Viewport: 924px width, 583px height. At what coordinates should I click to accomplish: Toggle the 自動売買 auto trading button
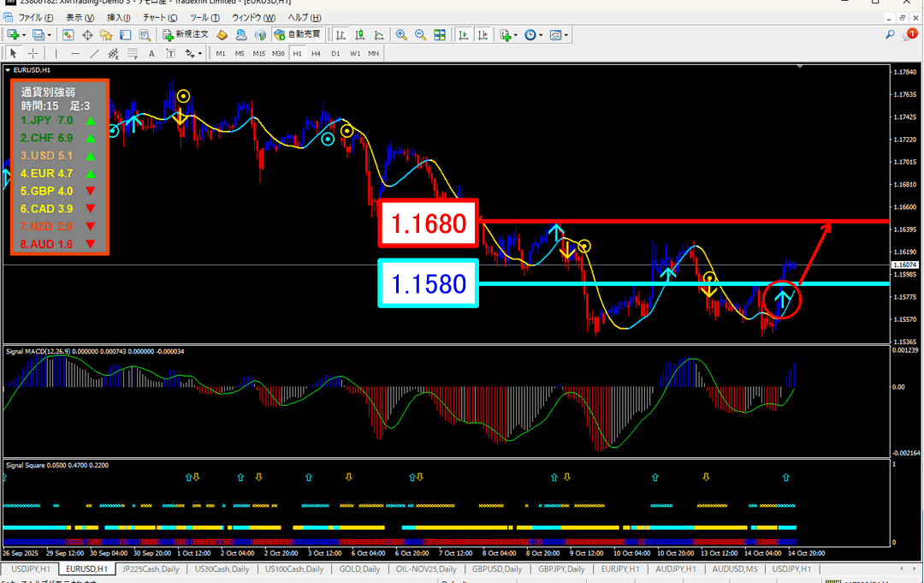(298, 35)
